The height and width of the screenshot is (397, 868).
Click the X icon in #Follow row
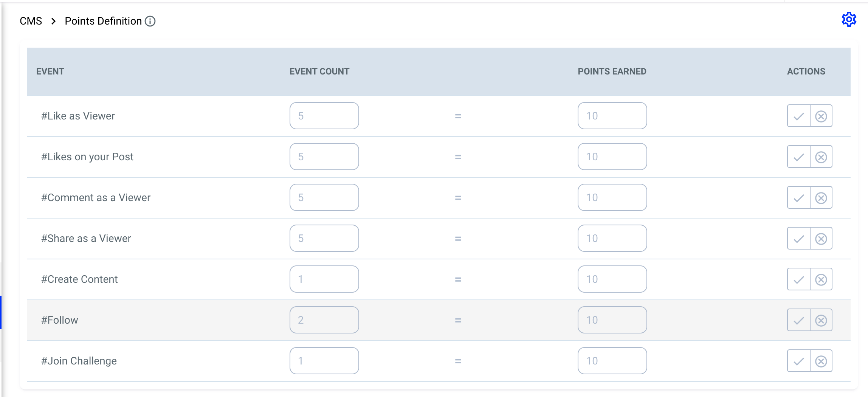point(821,320)
